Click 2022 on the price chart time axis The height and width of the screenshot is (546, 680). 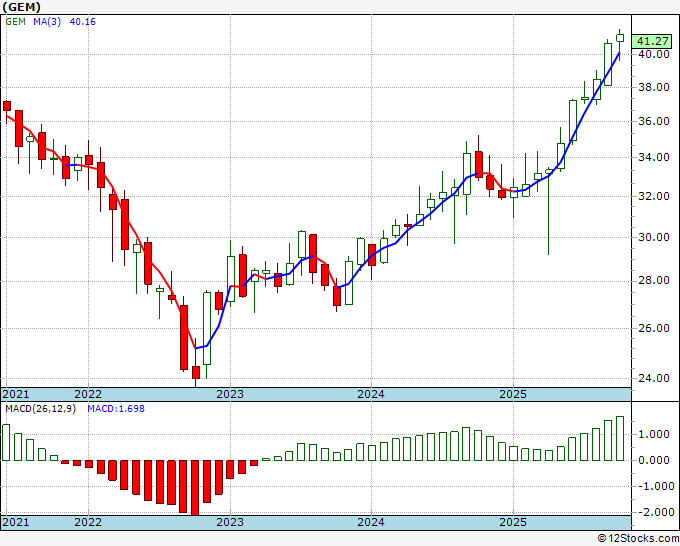pyautogui.click(x=88, y=394)
